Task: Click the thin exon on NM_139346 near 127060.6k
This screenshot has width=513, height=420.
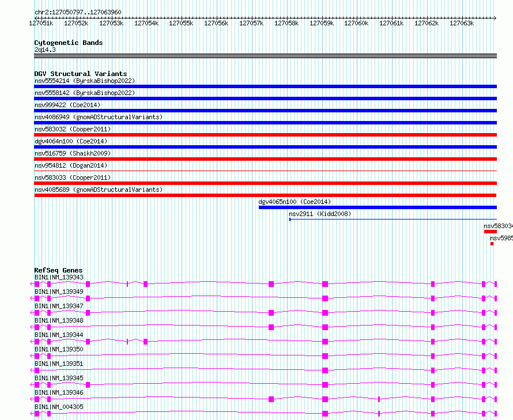Action: 379,399
